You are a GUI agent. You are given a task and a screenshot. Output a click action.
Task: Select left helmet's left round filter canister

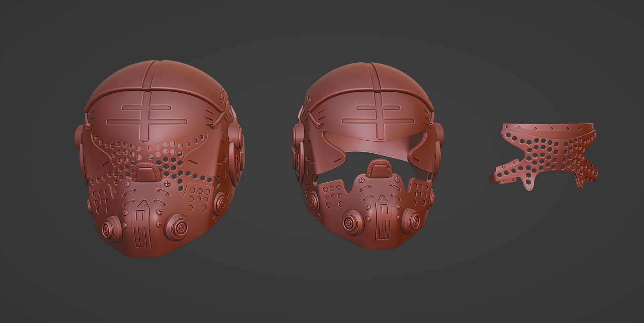(x=112, y=229)
